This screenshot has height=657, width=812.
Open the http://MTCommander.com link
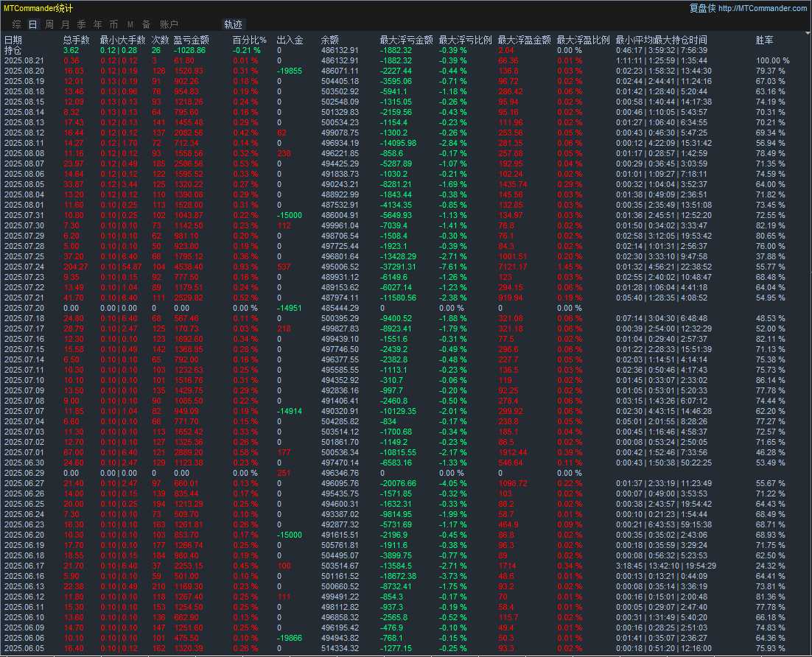click(762, 8)
